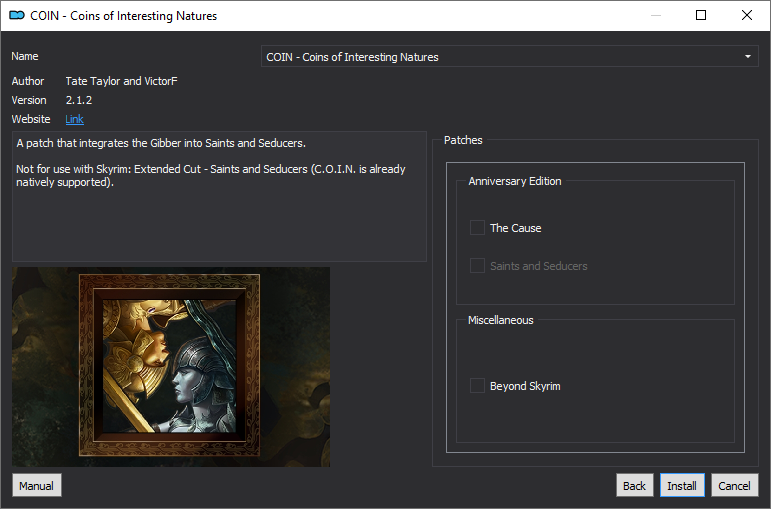The height and width of the screenshot is (509, 771).
Task: Cancel the installer dialog
Action: 734,485
